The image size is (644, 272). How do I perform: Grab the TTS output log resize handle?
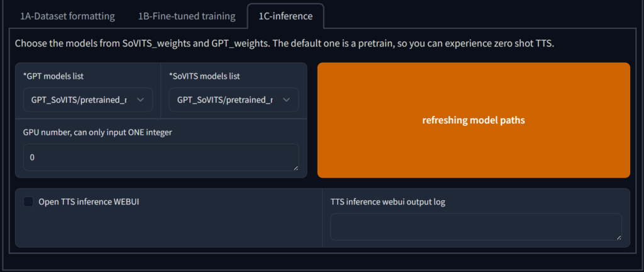click(618, 237)
